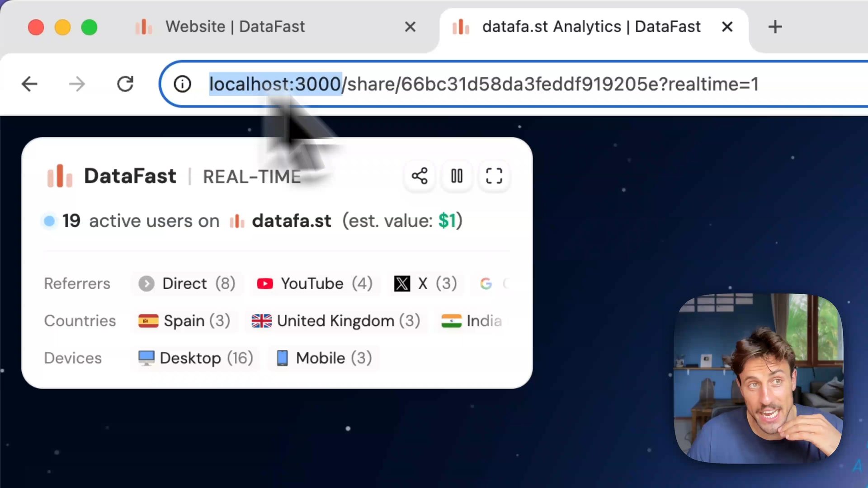The width and height of the screenshot is (868, 488).
Task: Close the datafa.st Analytics tab
Action: (727, 27)
